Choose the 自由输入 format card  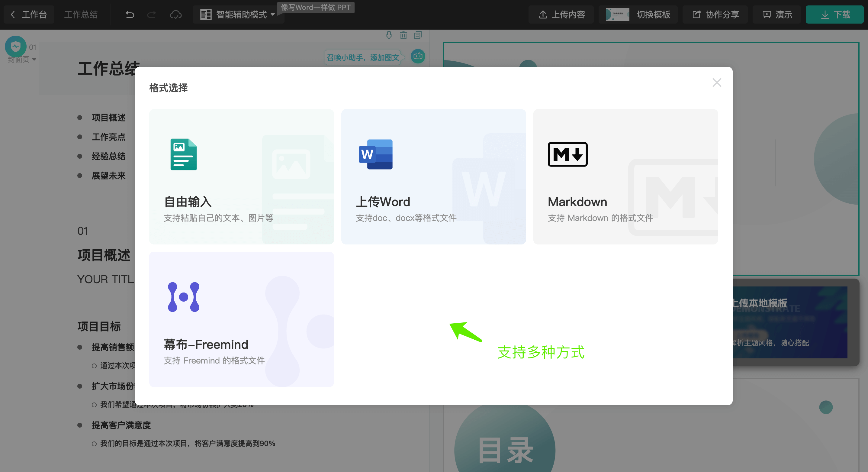point(242,176)
